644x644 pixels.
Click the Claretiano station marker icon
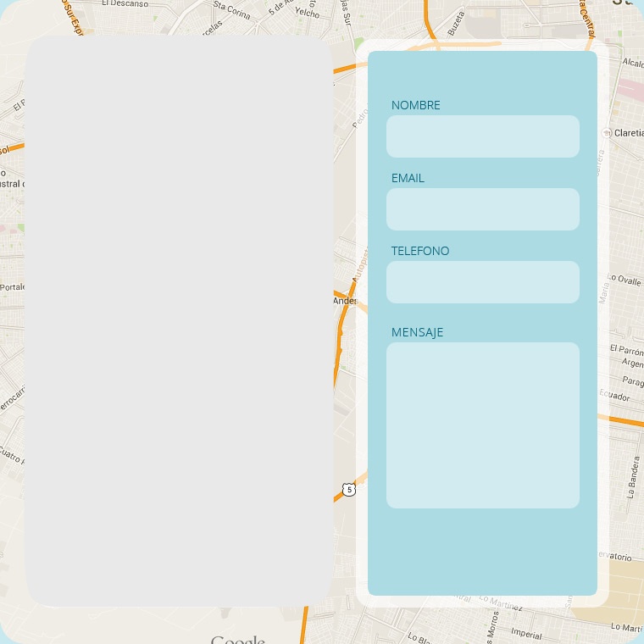(x=607, y=133)
